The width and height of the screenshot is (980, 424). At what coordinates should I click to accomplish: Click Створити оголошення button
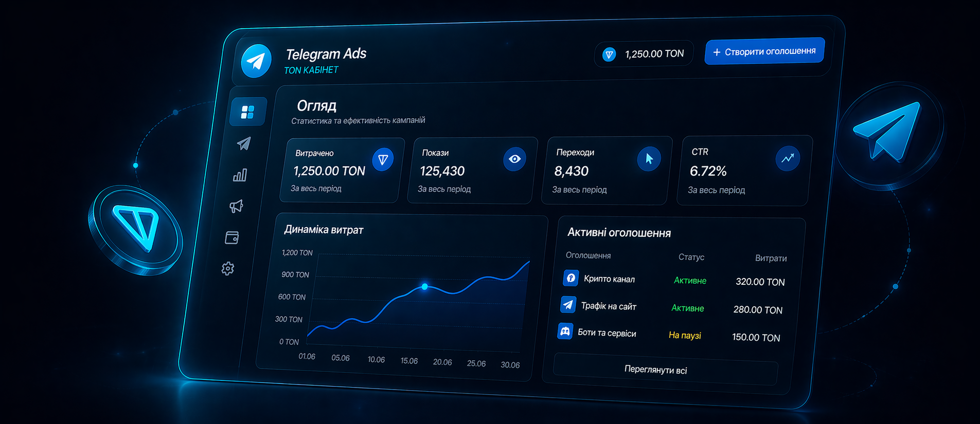[764, 51]
